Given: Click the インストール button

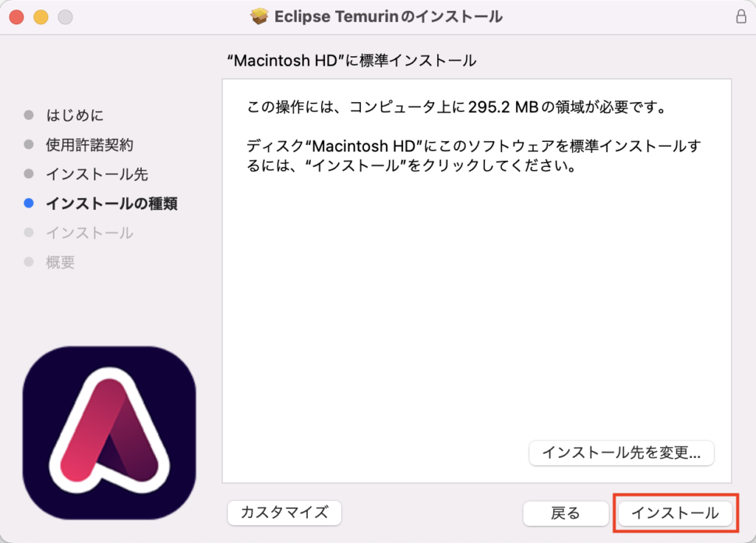Looking at the screenshot, I should 675,513.
